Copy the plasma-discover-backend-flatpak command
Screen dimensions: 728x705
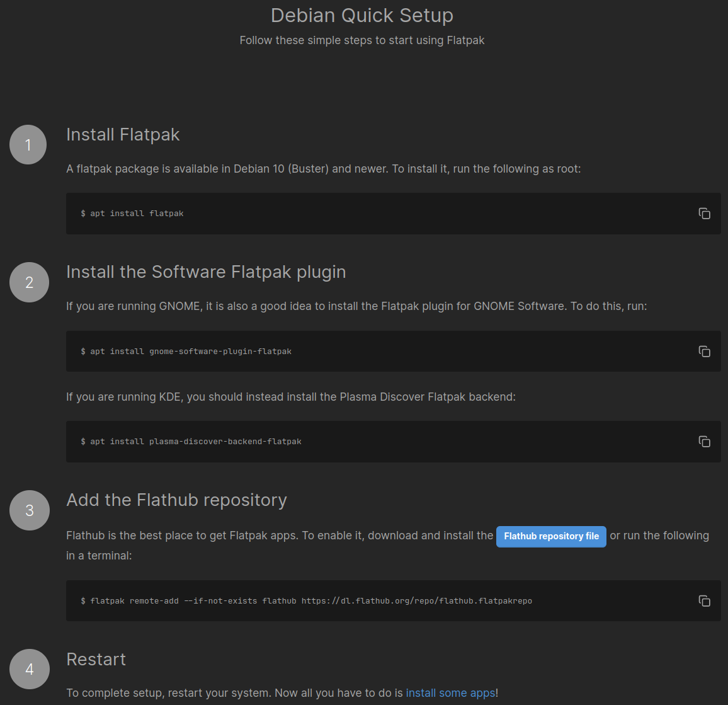(704, 442)
